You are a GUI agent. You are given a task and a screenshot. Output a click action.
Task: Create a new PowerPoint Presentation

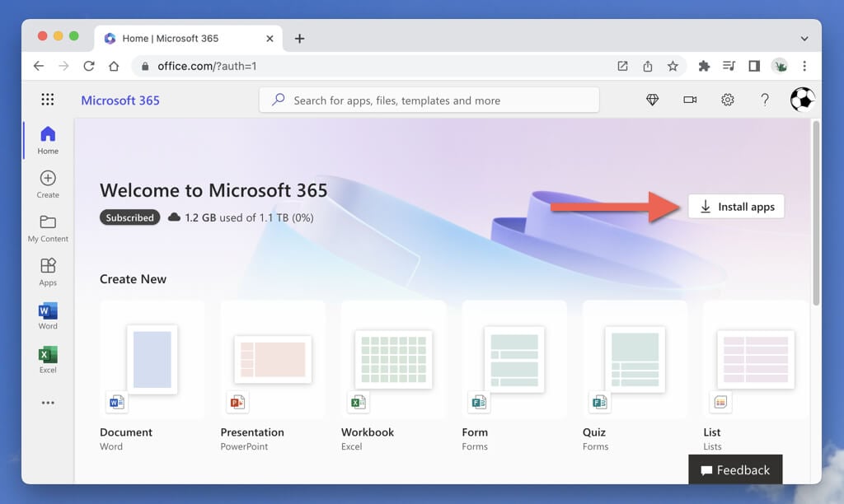point(272,376)
